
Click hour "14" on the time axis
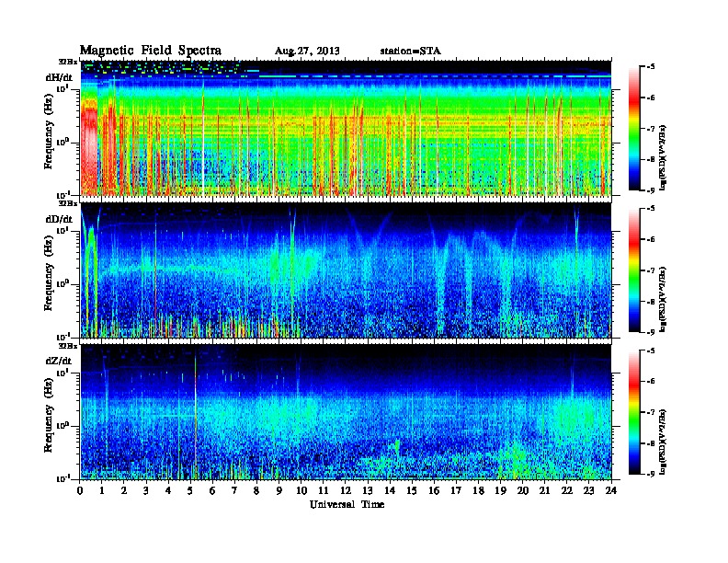click(390, 491)
